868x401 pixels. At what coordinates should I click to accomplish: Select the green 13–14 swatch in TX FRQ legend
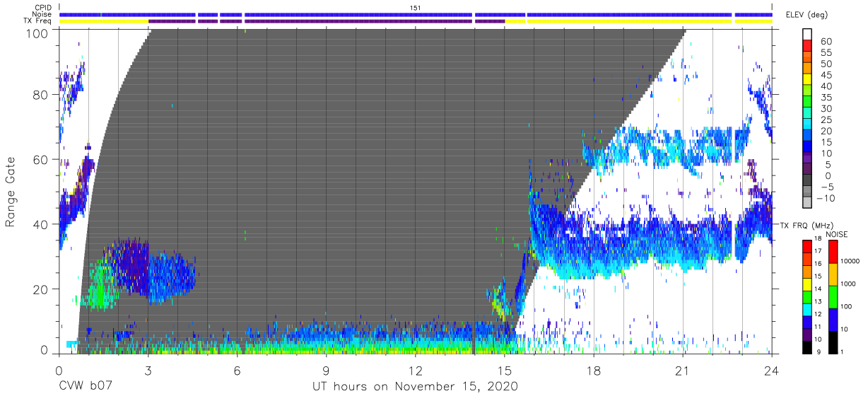(x=807, y=296)
